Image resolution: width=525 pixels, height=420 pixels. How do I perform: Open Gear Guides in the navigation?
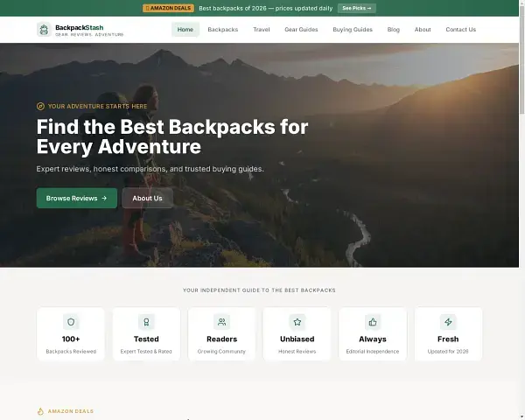(x=301, y=30)
